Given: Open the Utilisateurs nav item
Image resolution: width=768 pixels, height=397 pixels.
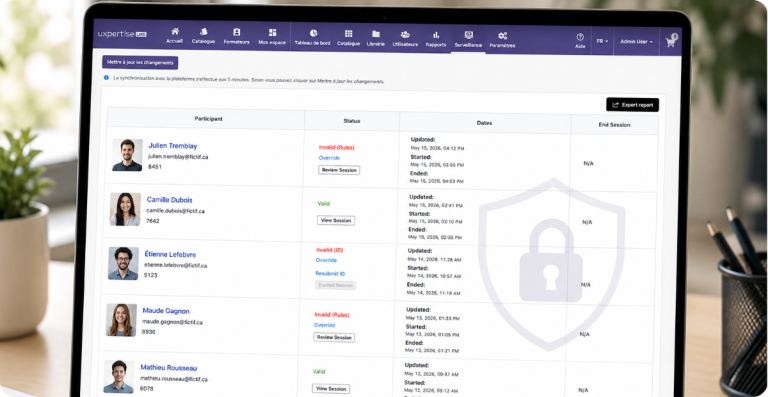Looking at the screenshot, I should click(x=405, y=39).
